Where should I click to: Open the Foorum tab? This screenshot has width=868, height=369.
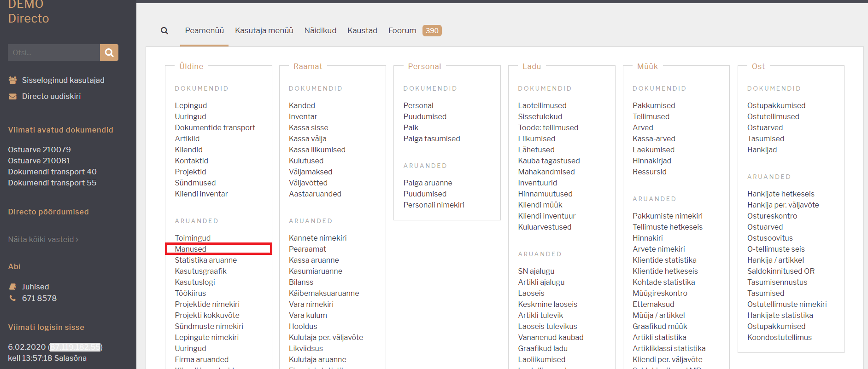point(402,30)
